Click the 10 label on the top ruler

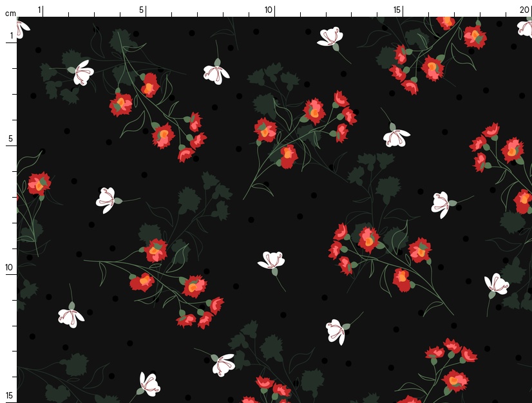pos(269,10)
